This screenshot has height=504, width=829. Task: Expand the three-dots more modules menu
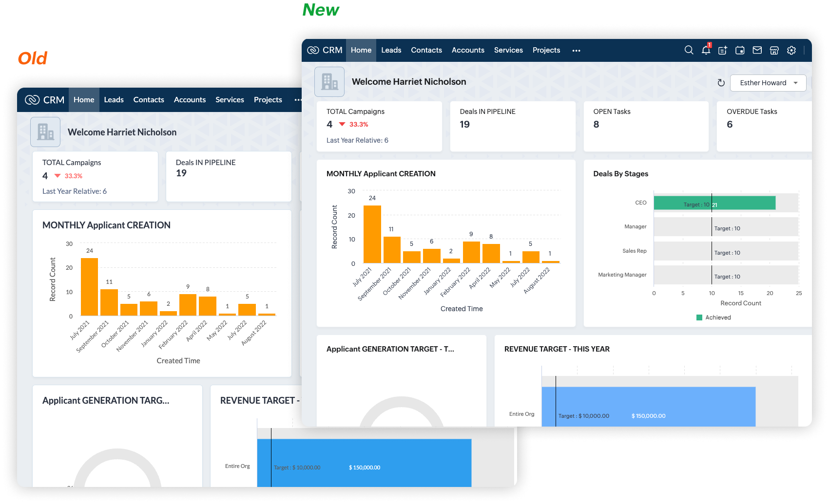point(576,51)
